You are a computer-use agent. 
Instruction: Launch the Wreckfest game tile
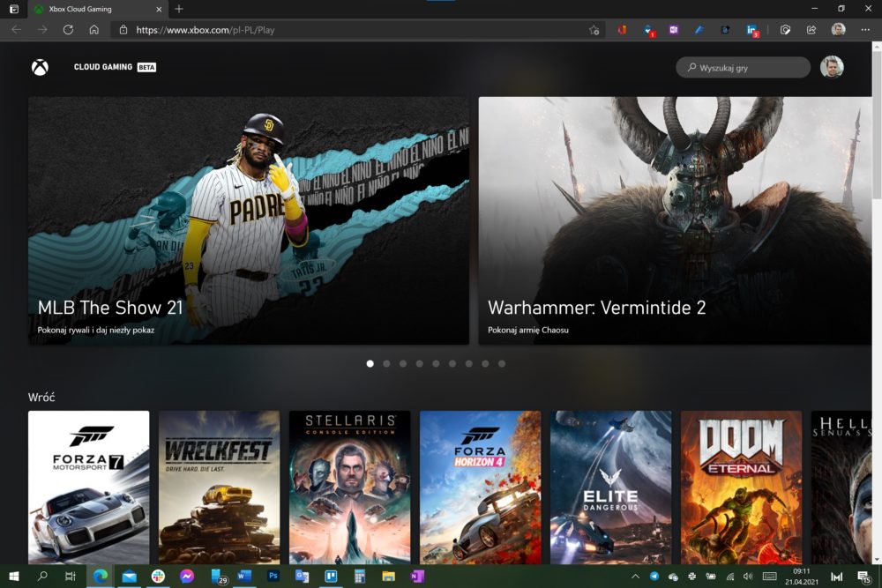tap(220, 488)
